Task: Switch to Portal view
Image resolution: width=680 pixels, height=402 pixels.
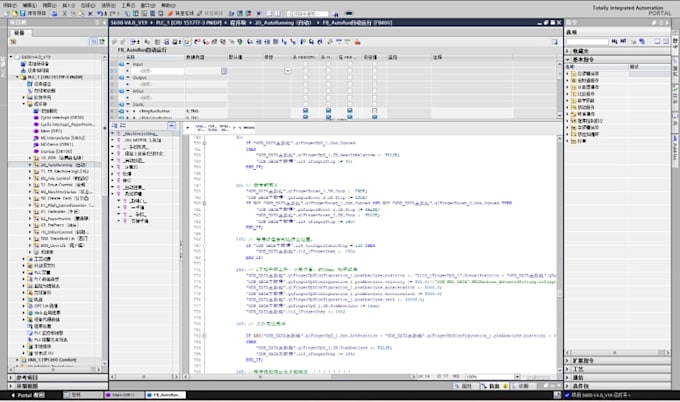Action: pos(29,395)
